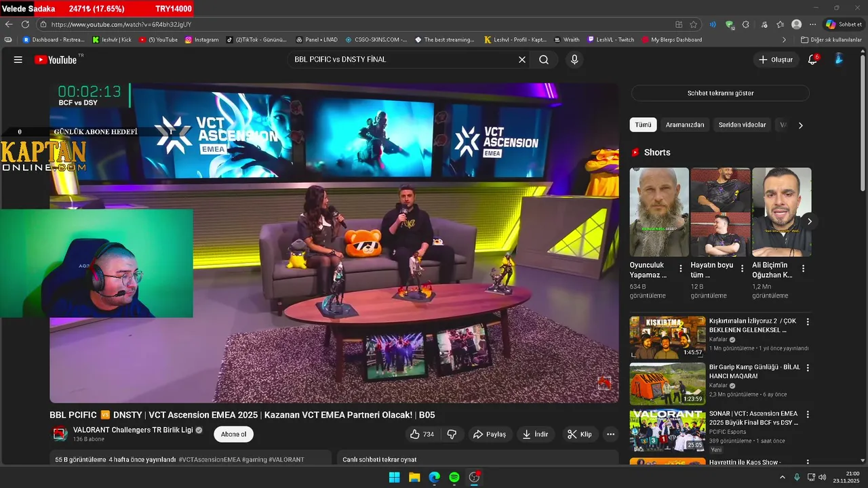Start voice search with the microphone
Screen dimensions: 868x488
pyautogui.click(x=574, y=60)
